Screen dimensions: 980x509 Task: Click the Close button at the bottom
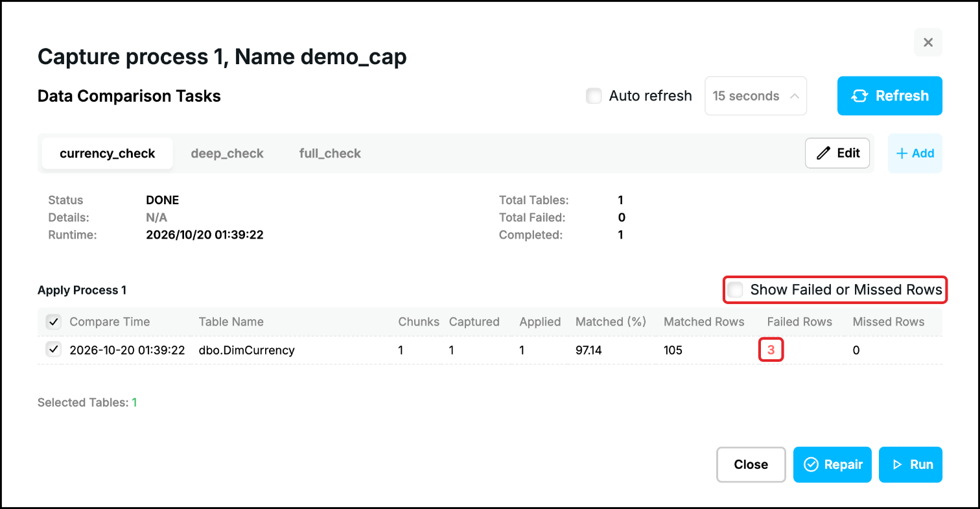[x=751, y=464]
